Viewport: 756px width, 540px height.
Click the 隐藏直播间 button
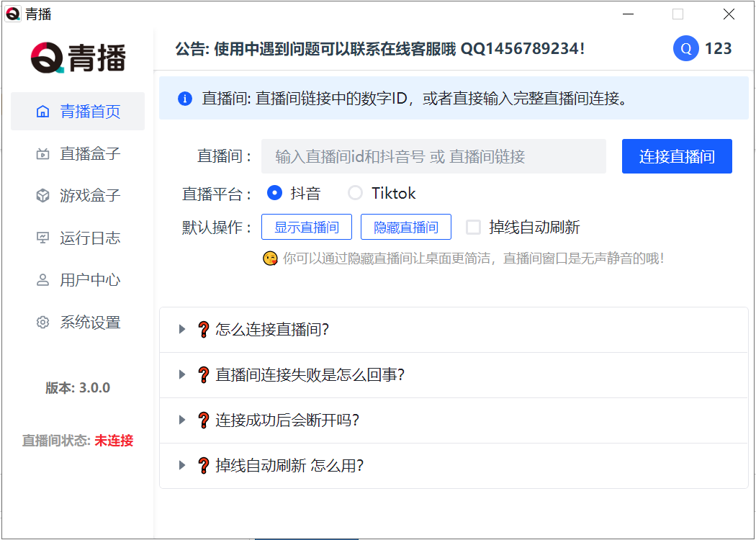(x=405, y=226)
